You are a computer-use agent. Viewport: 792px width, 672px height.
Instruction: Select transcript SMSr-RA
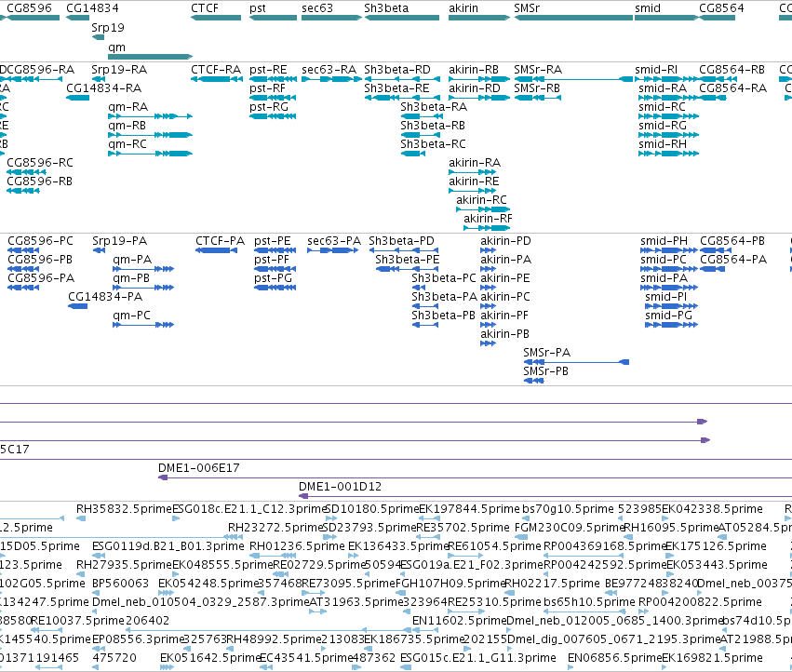coord(573,79)
